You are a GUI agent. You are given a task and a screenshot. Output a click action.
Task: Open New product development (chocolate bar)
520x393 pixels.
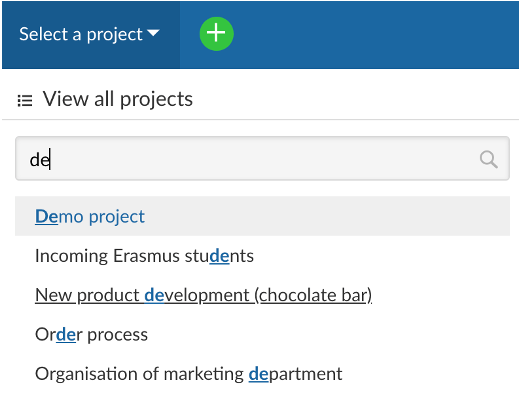pos(203,295)
